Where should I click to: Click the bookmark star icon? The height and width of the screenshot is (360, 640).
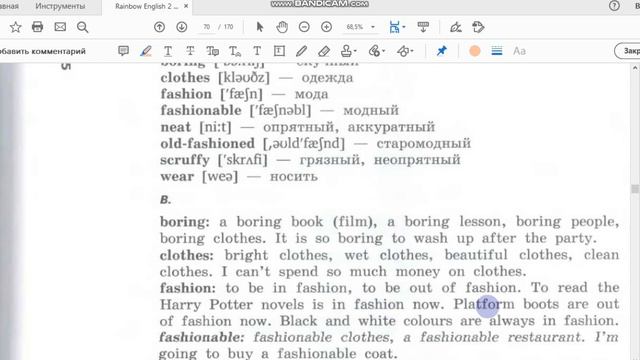click(16, 27)
